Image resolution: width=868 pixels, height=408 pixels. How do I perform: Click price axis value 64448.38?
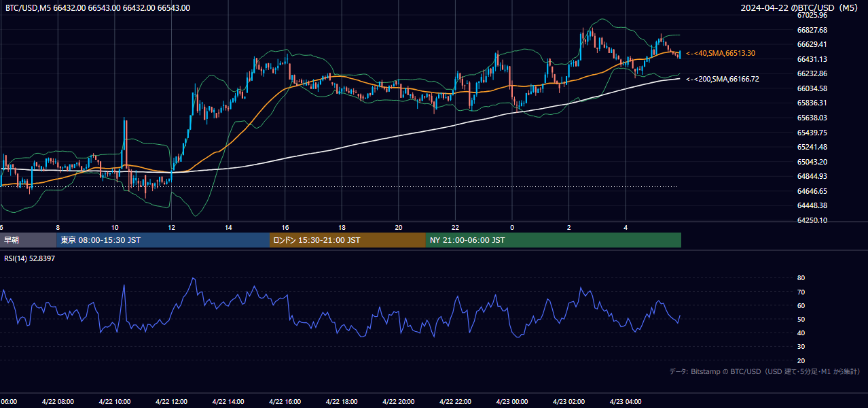click(x=812, y=205)
